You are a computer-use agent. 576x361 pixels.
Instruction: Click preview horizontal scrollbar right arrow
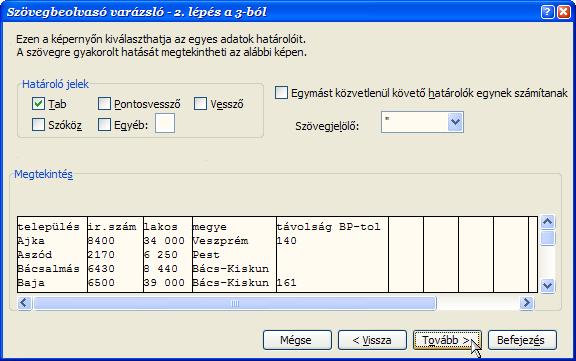pyautogui.click(x=526, y=303)
